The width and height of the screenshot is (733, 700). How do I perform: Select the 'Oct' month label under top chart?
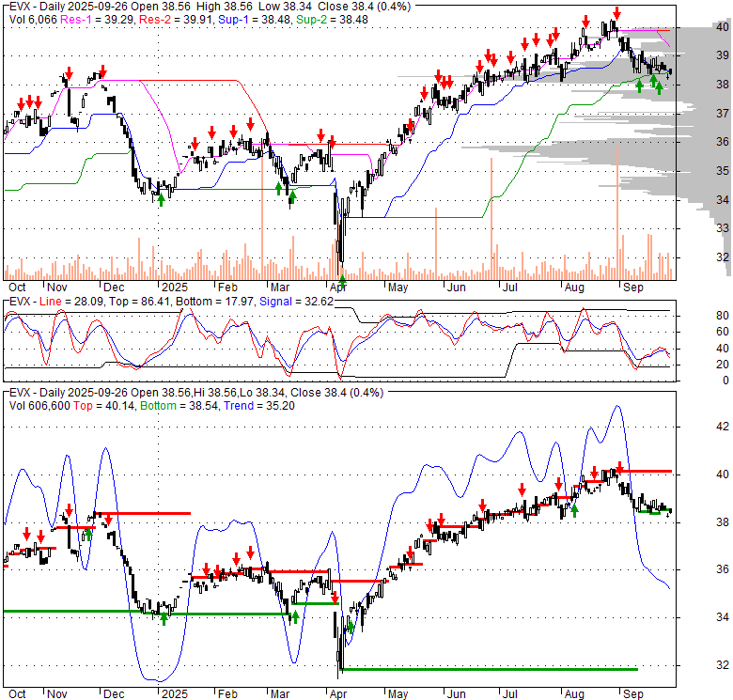click(17, 288)
